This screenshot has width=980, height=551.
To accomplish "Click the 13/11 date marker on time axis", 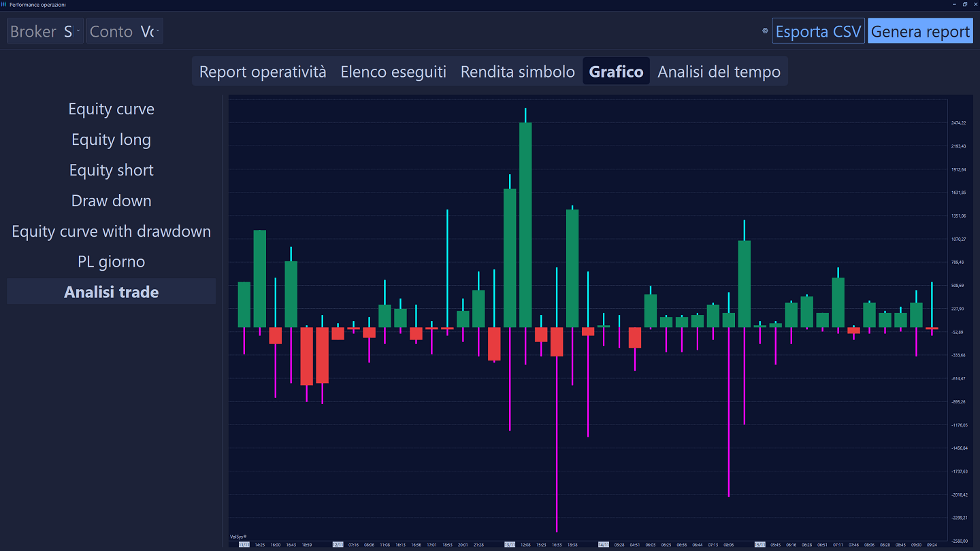I will tap(510, 545).
